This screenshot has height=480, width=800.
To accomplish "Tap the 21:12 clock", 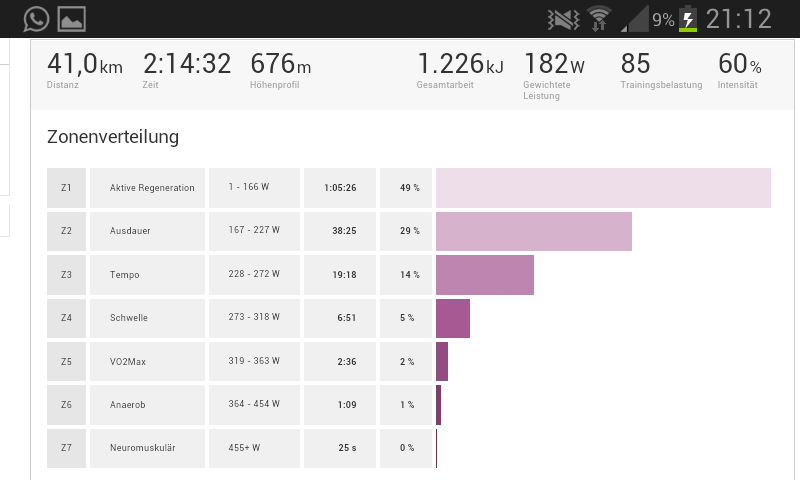I will [739, 18].
